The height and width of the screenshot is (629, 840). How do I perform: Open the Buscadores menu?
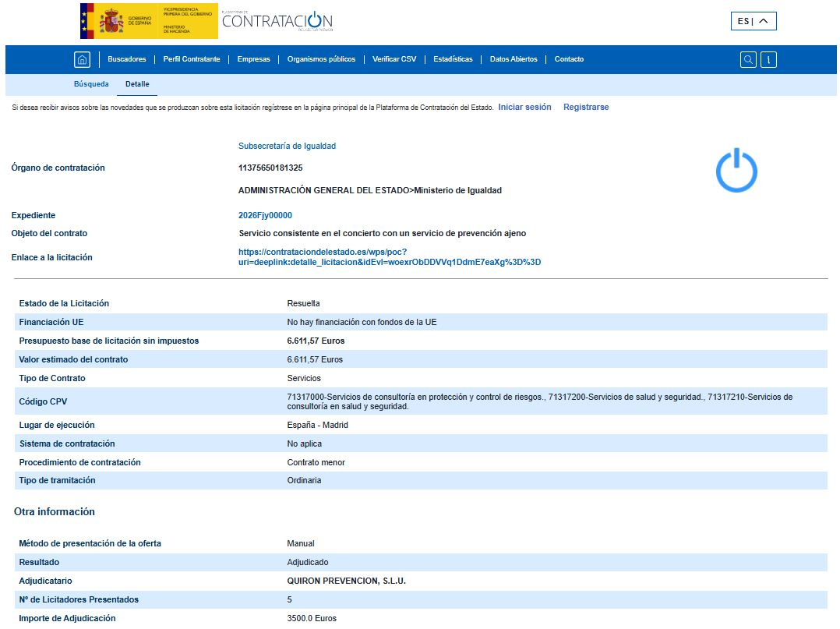pos(127,59)
